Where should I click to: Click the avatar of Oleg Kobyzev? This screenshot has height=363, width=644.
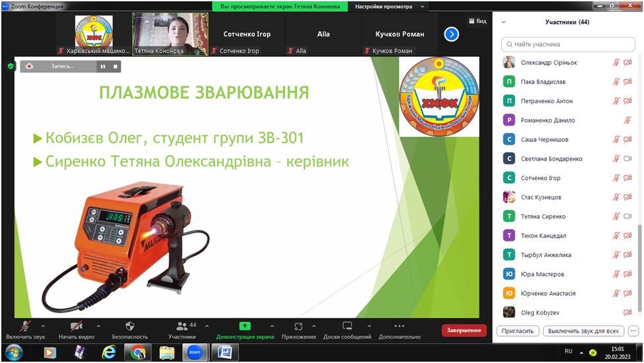point(509,312)
